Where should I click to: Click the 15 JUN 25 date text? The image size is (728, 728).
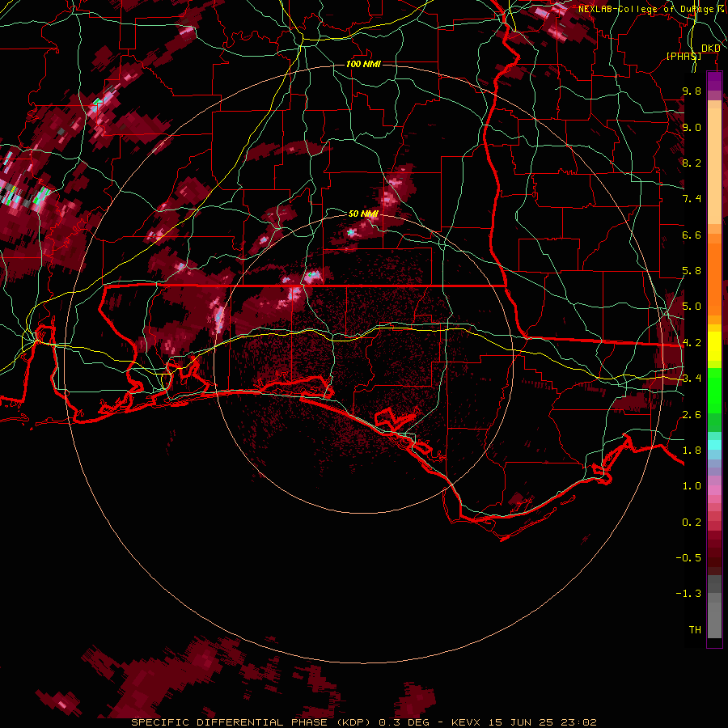click(520, 722)
